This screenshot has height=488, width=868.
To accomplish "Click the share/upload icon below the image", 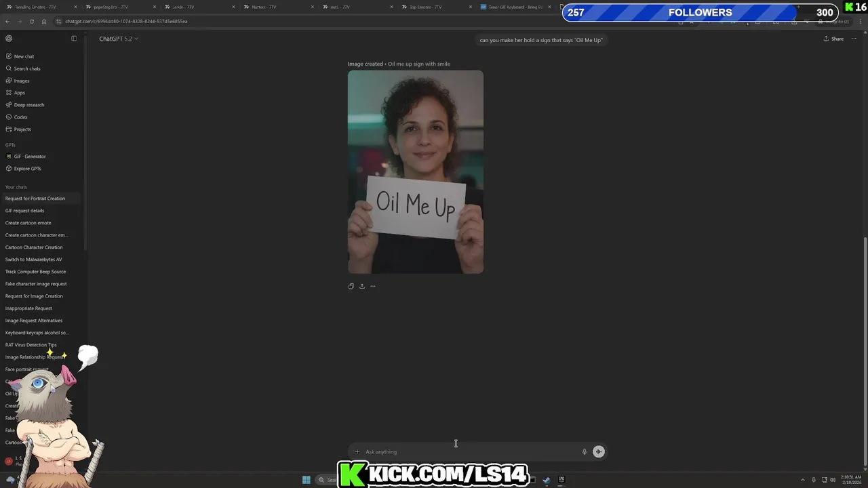I will (x=361, y=286).
